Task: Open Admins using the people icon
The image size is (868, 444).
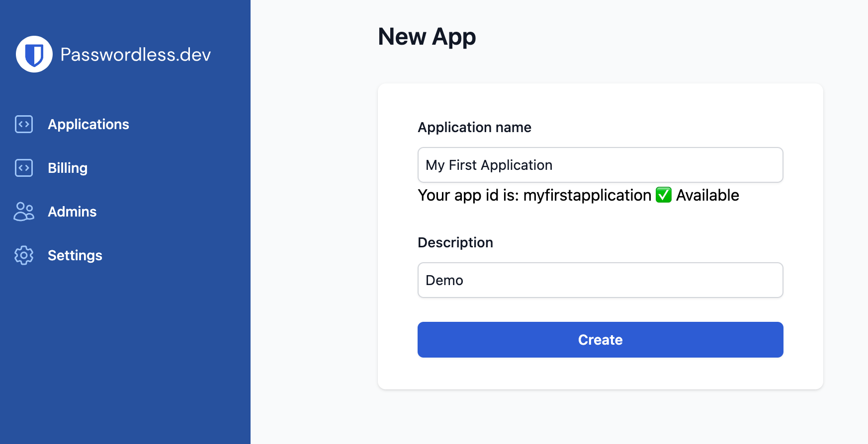Action: click(23, 212)
